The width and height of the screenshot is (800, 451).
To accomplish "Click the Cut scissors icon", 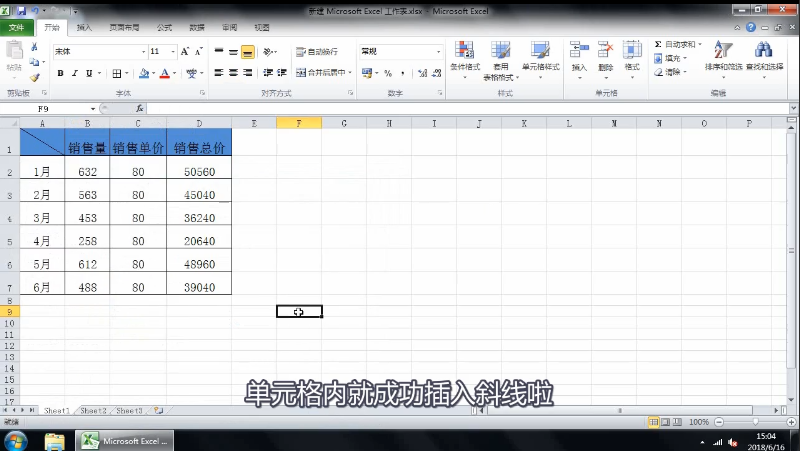I will (x=34, y=47).
